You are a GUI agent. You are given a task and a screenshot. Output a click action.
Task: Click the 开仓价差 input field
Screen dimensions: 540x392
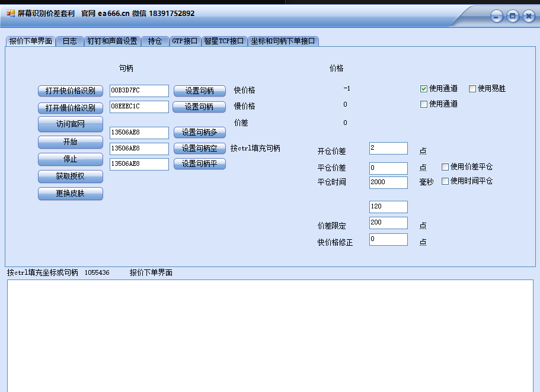click(388, 148)
